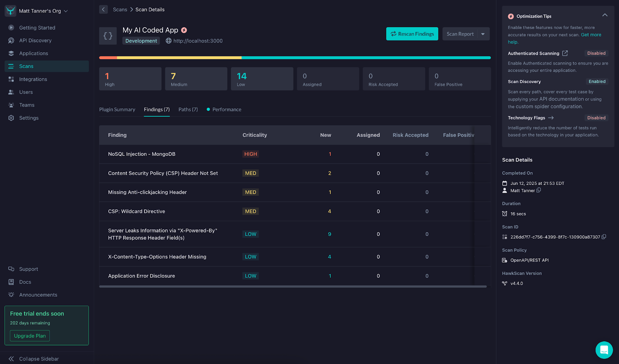619x364 pixels.
Task: Click the Teams group icon
Action: 11,105
